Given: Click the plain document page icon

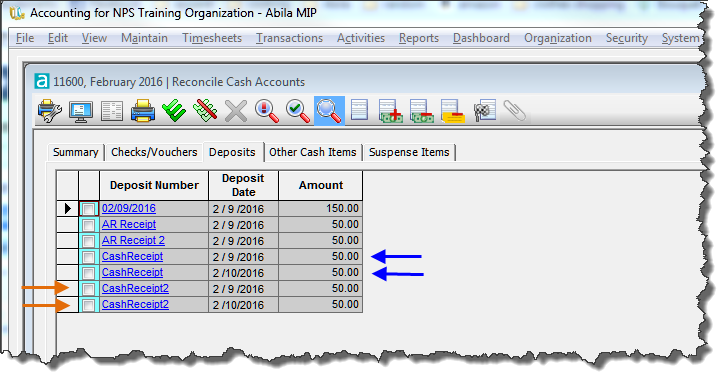Looking at the screenshot, I should click(x=360, y=111).
